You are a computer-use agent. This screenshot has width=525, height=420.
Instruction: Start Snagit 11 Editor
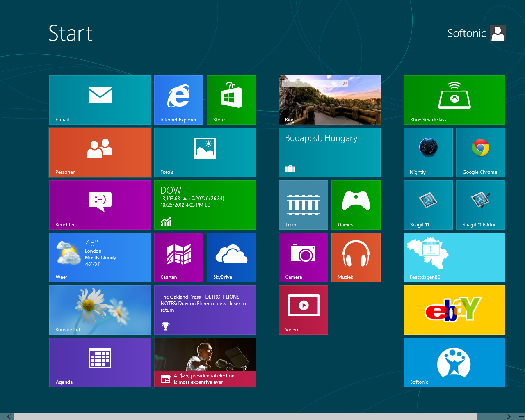(x=480, y=205)
